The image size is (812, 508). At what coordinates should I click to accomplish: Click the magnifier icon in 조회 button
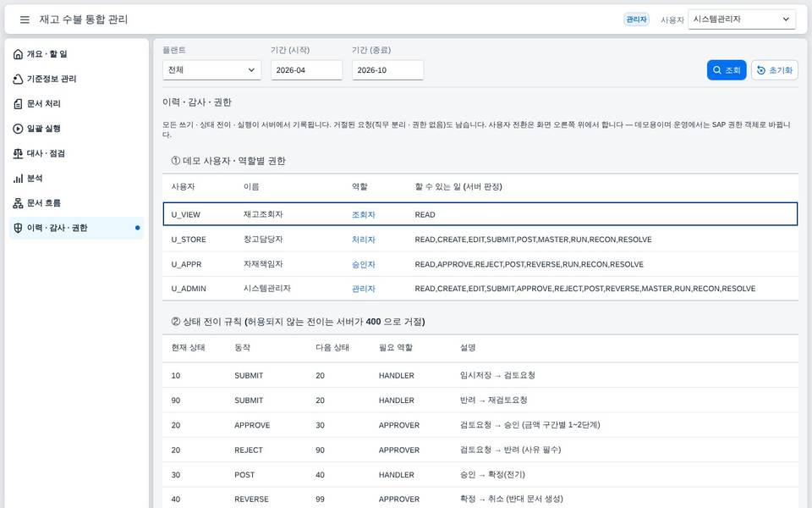pyautogui.click(x=717, y=70)
